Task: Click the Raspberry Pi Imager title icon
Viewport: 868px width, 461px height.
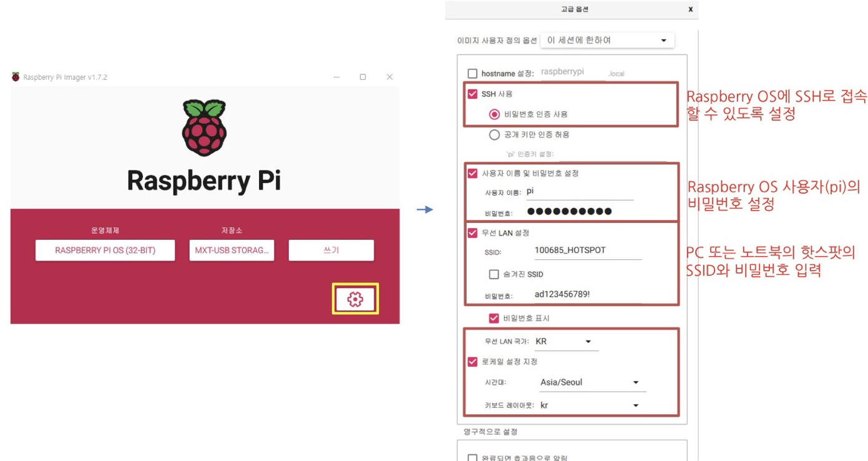Action: [x=16, y=77]
